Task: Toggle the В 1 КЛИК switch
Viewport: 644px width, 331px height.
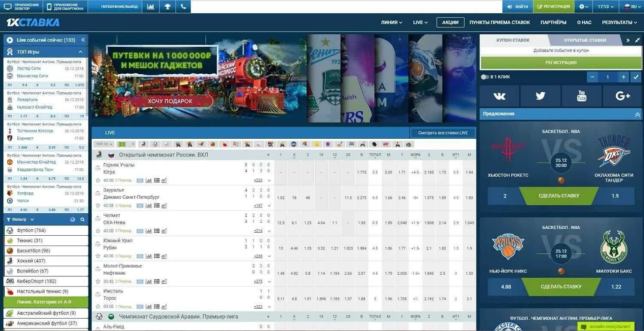Action: [485, 77]
